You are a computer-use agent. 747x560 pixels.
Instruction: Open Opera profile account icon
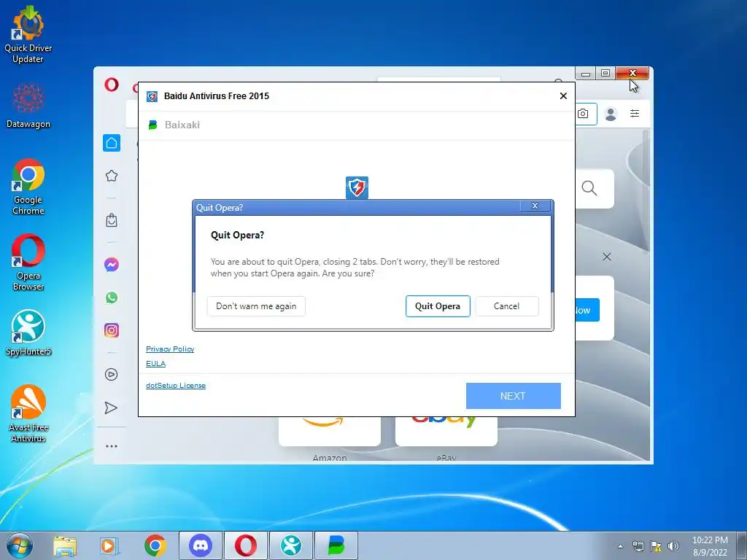tap(611, 114)
